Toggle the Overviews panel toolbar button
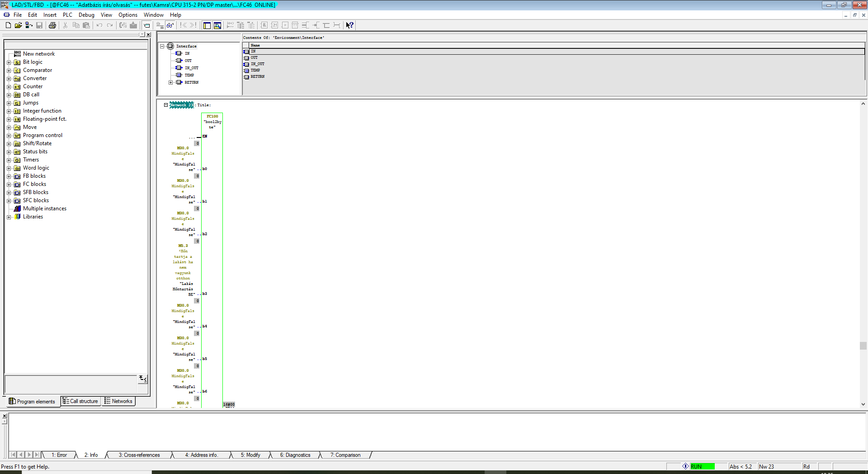The height and width of the screenshot is (474, 868). 207,25
